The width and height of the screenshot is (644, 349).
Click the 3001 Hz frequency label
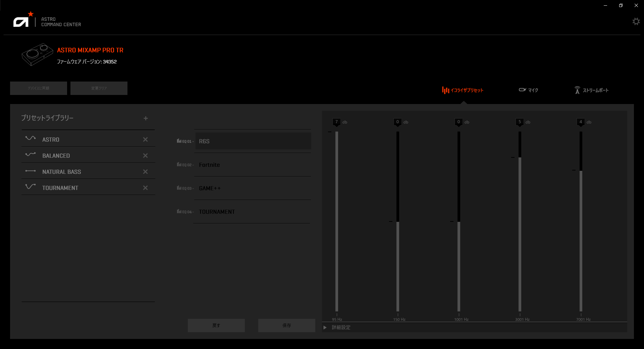[x=523, y=319]
